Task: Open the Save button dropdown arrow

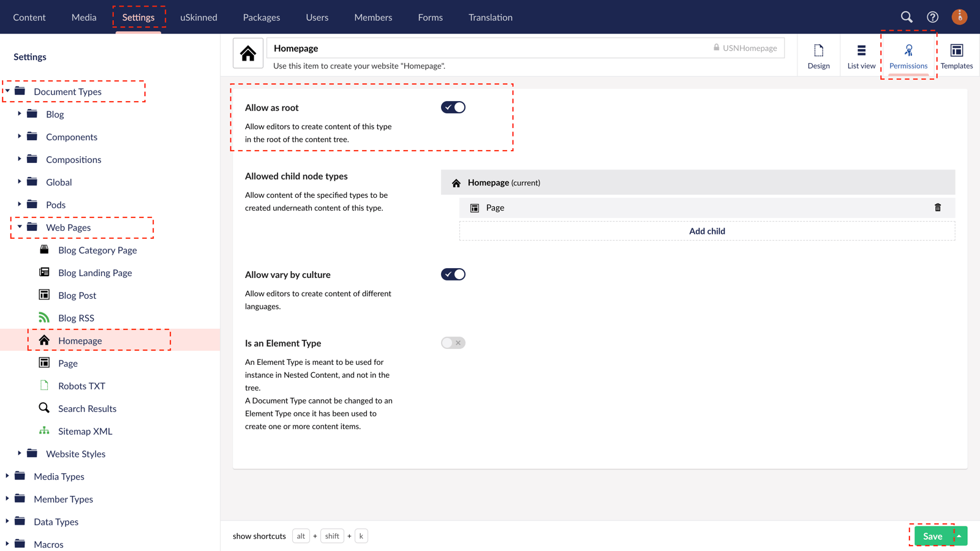Action: tap(960, 536)
